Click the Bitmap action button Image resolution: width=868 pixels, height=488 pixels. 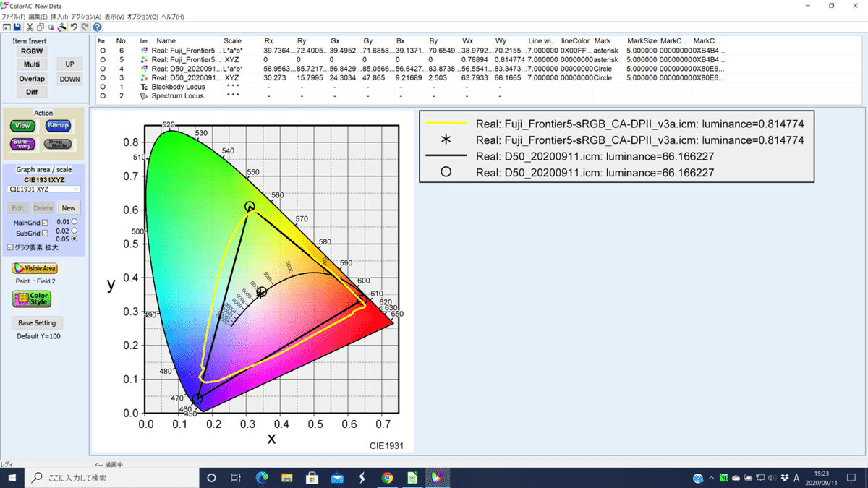(58, 126)
